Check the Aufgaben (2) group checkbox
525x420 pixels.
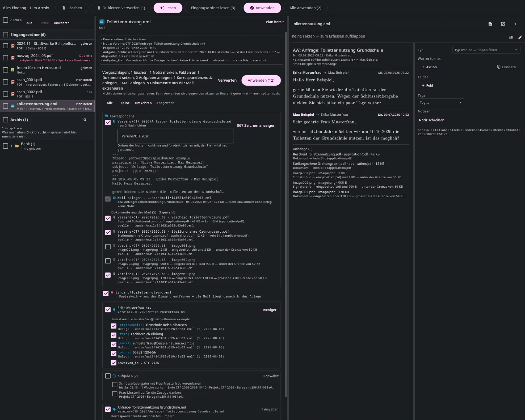[x=108, y=376]
